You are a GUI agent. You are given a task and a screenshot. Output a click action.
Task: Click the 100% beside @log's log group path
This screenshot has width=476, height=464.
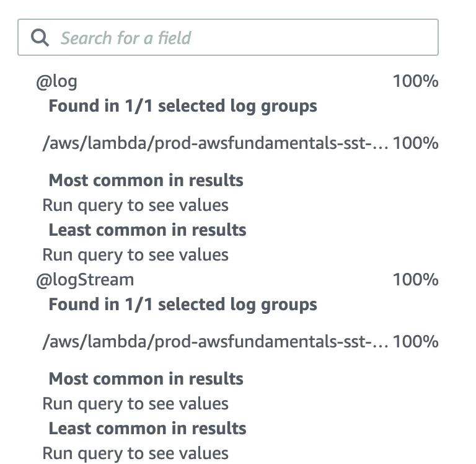[415, 143]
